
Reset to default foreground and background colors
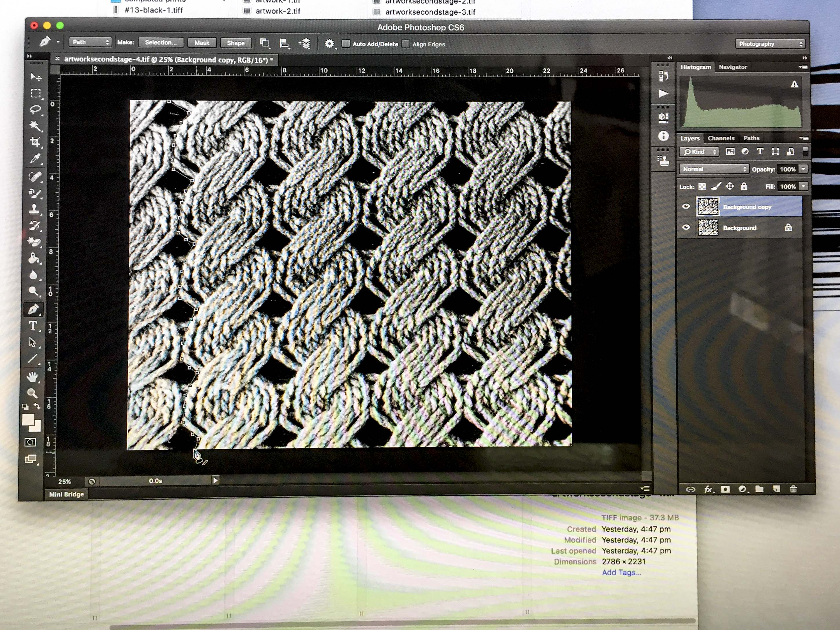[x=25, y=407]
